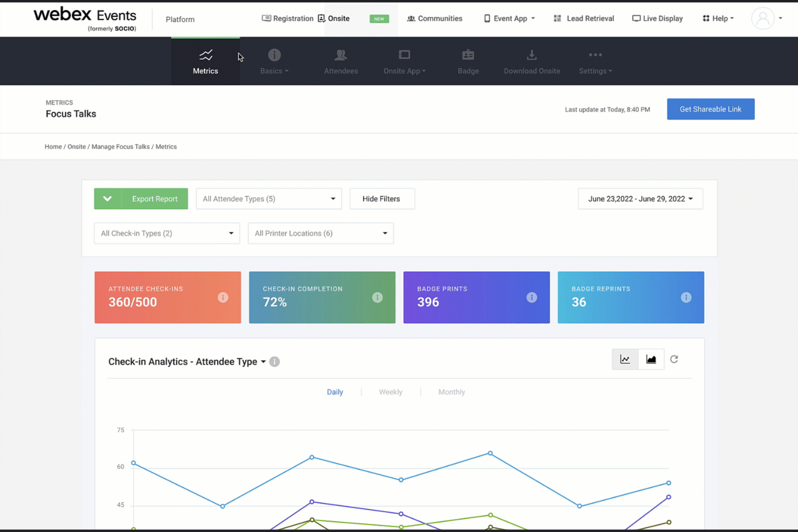This screenshot has height=532, width=798.
Task: Click the Badge ID card icon
Action: pyautogui.click(x=468, y=54)
